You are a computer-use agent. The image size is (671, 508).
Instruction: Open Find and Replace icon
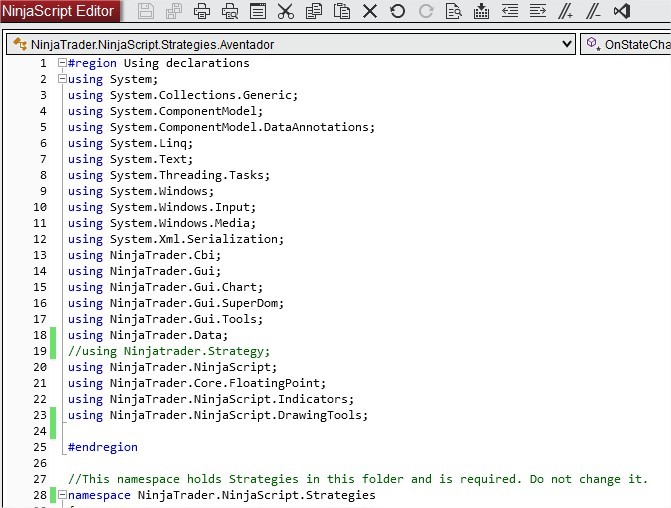coord(453,11)
